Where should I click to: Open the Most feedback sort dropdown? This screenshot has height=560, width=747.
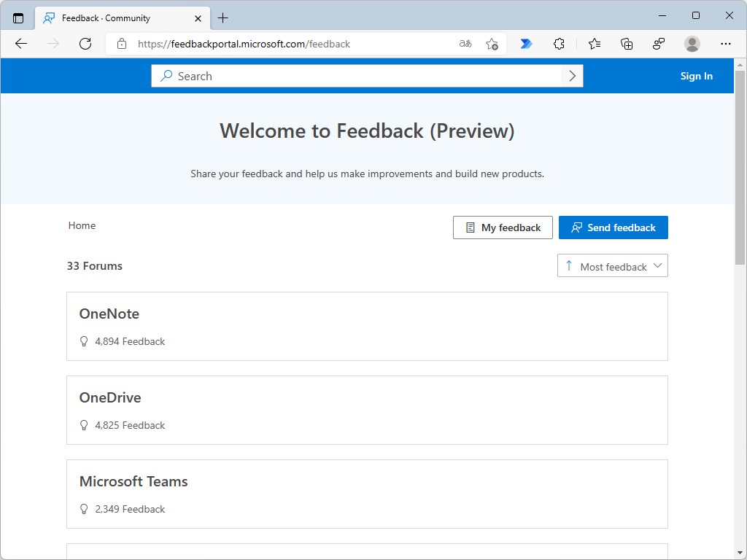pos(612,265)
